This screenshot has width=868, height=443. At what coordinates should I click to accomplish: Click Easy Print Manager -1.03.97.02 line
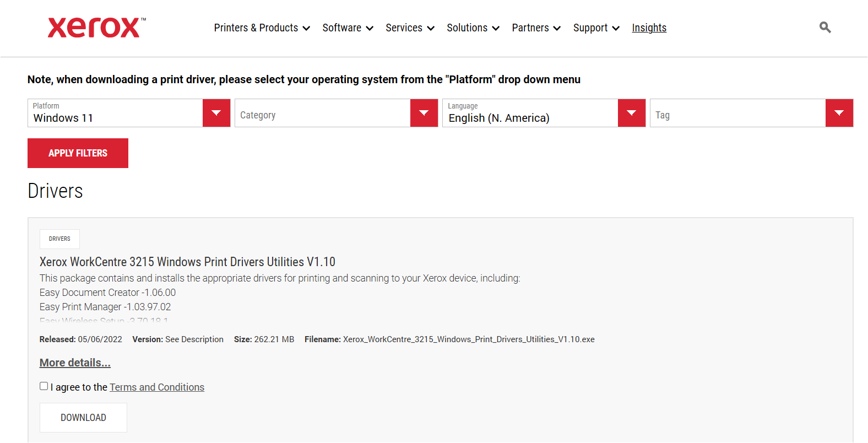click(105, 307)
